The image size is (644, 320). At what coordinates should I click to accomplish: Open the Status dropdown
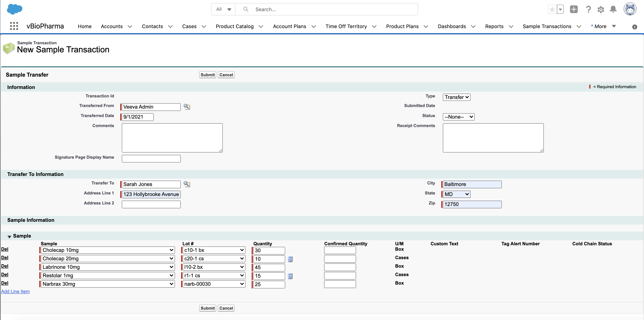click(458, 117)
